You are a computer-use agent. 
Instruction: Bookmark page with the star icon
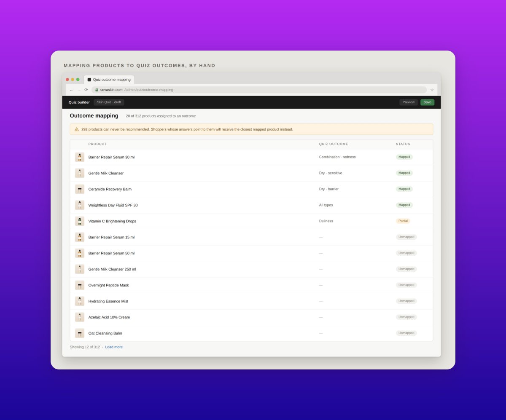point(432,90)
